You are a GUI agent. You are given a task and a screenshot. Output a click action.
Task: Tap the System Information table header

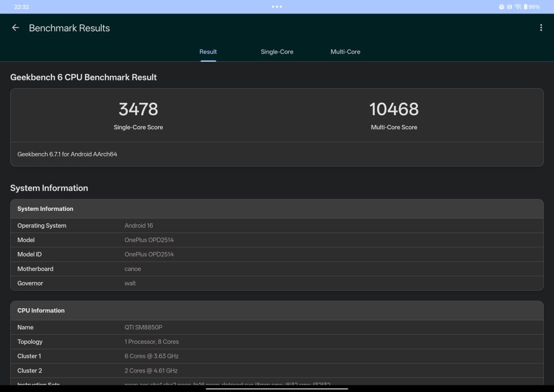click(x=276, y=209)
